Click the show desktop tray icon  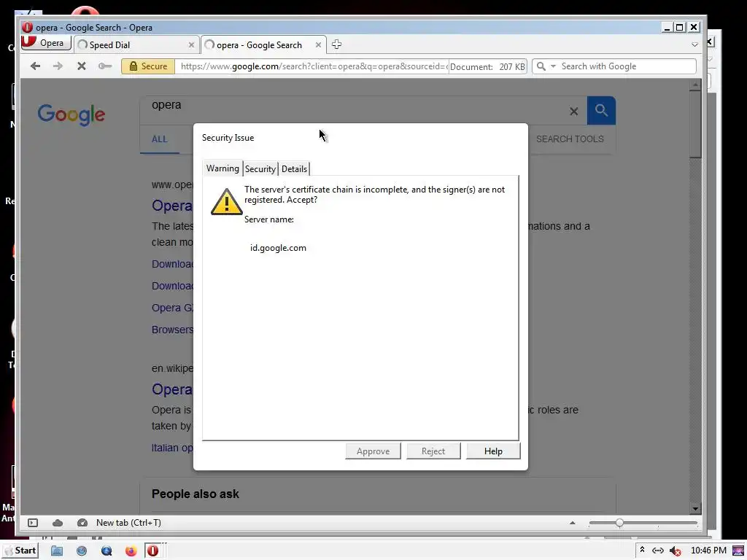click(x=738, y=551)
